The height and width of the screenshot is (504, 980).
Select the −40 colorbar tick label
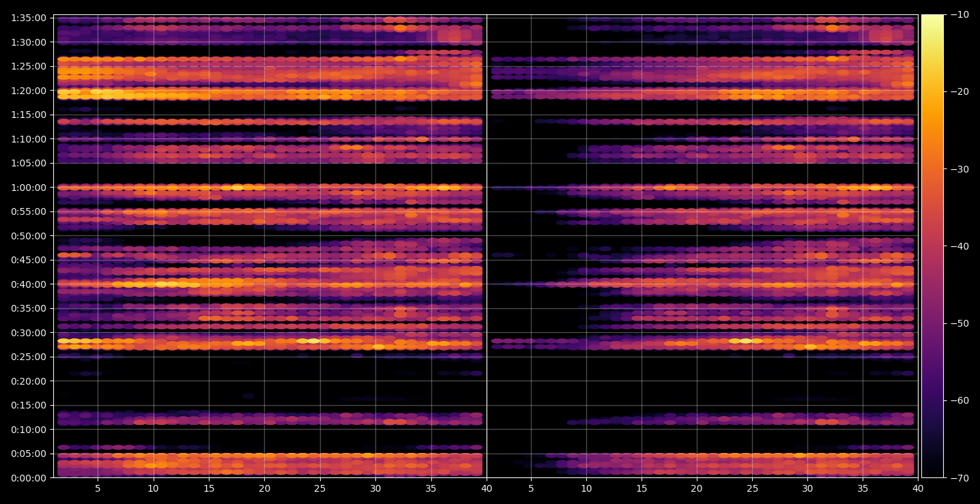(960, 246)
